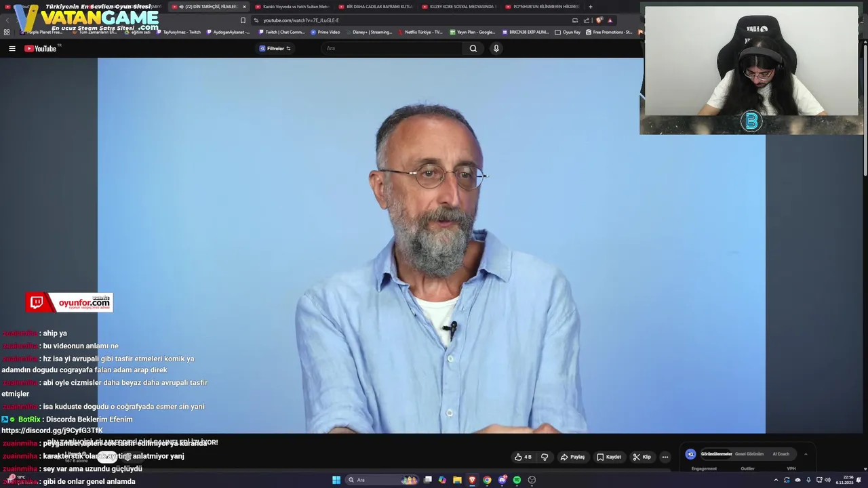The height and width of the screenshot is (488, 868).
Task: Open Spotify from the taskbar
Action: pyautogui.click(x=517, y=480)
